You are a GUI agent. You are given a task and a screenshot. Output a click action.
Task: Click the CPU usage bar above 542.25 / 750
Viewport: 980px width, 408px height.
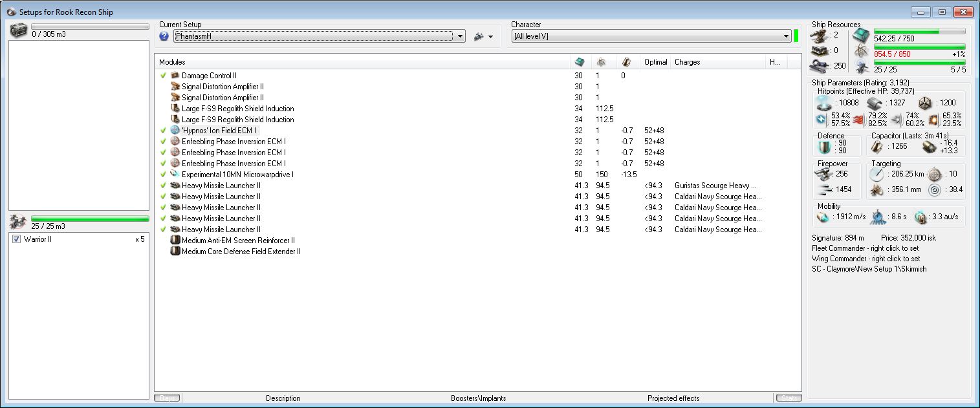(x=919, y=31)
